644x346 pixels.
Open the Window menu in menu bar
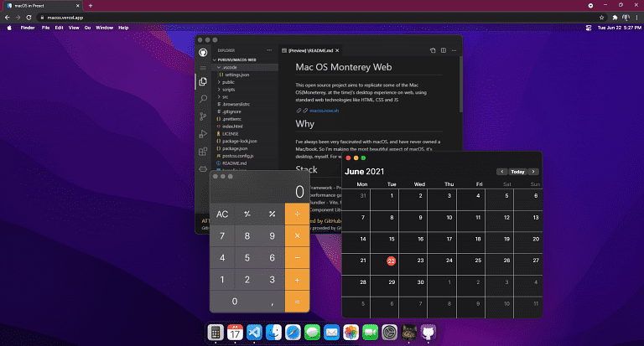tap(104, 28)
